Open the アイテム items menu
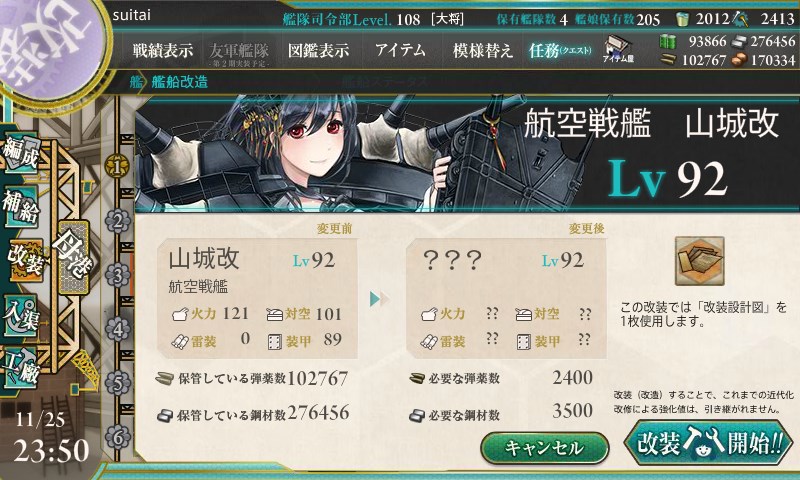 click(x=400, y=50)
